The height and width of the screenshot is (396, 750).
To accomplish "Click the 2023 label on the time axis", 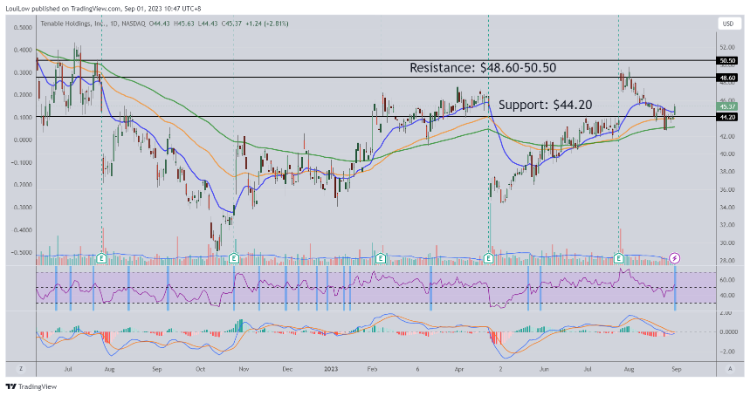I will pos(331,369).
